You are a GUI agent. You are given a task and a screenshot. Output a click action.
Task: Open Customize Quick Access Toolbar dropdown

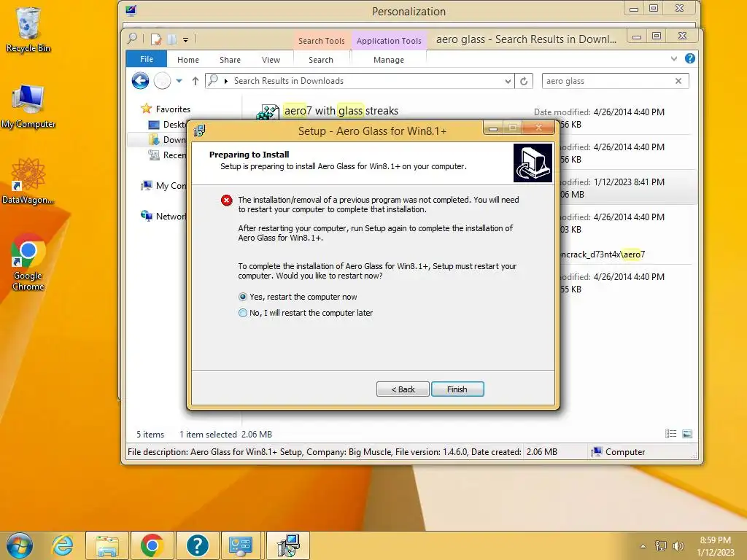[186, 40]
